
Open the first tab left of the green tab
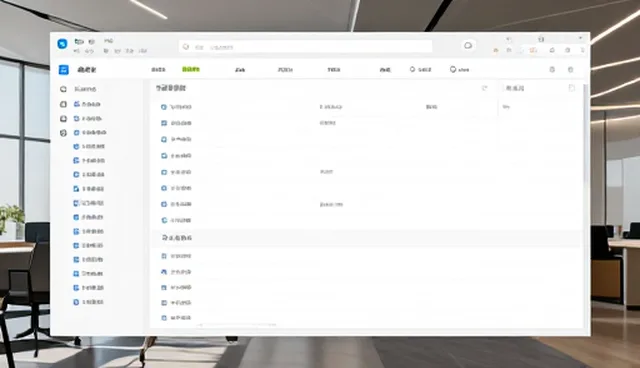click(x=158, y=70)
